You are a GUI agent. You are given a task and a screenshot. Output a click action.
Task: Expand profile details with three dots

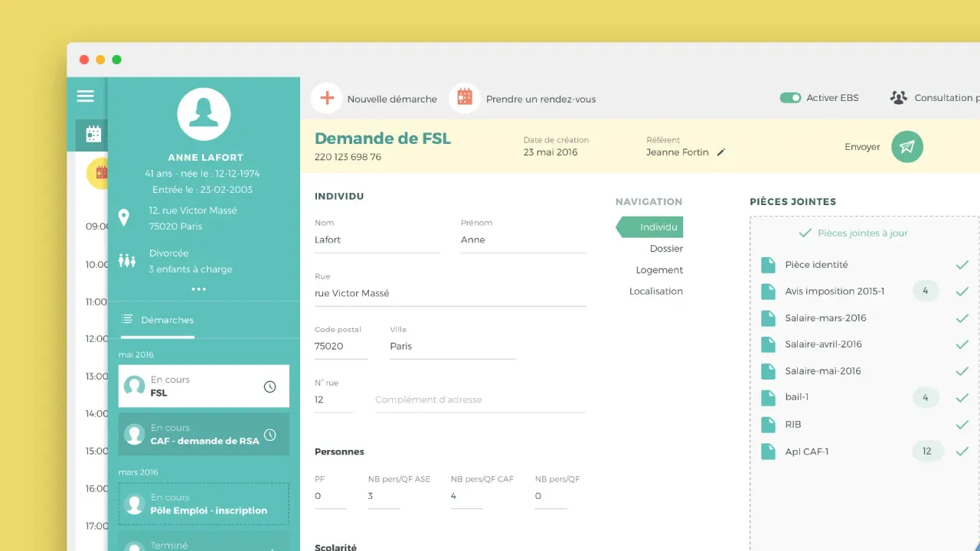[199, 289]
